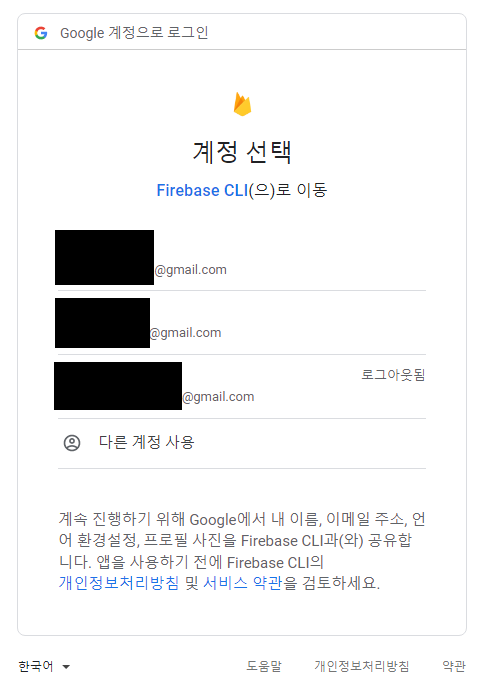Screen dimensions: 484x696
Task: Open the 한국어 language dropdown
Action: pyautogui.click(x=44, y=666)
